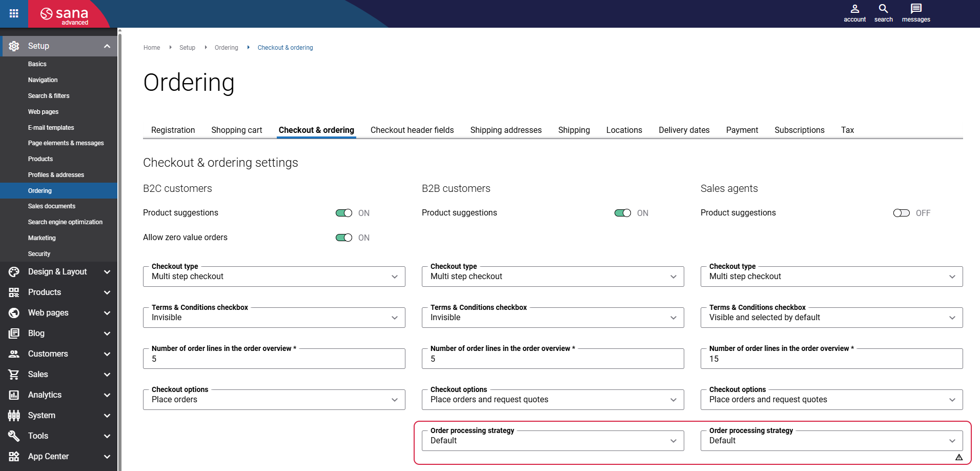
Task: Enable Sales agents Product suggestions toggle
Action: (x=901, y=213)
